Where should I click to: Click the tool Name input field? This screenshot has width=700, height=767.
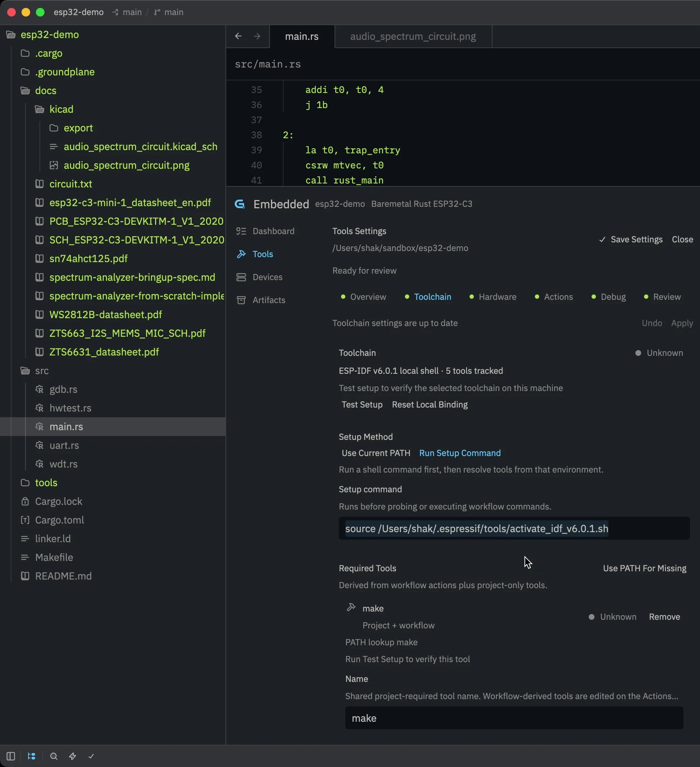click(514, 718)
